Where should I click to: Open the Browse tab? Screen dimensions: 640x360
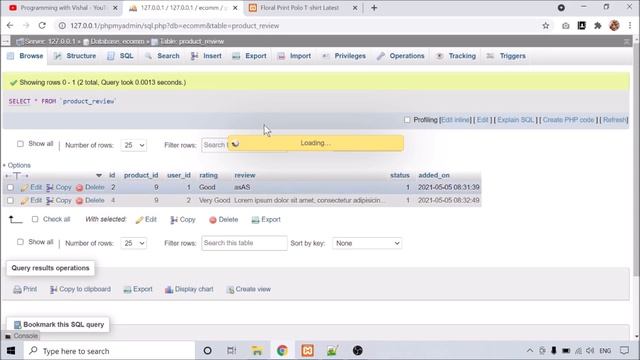[25, 56]
